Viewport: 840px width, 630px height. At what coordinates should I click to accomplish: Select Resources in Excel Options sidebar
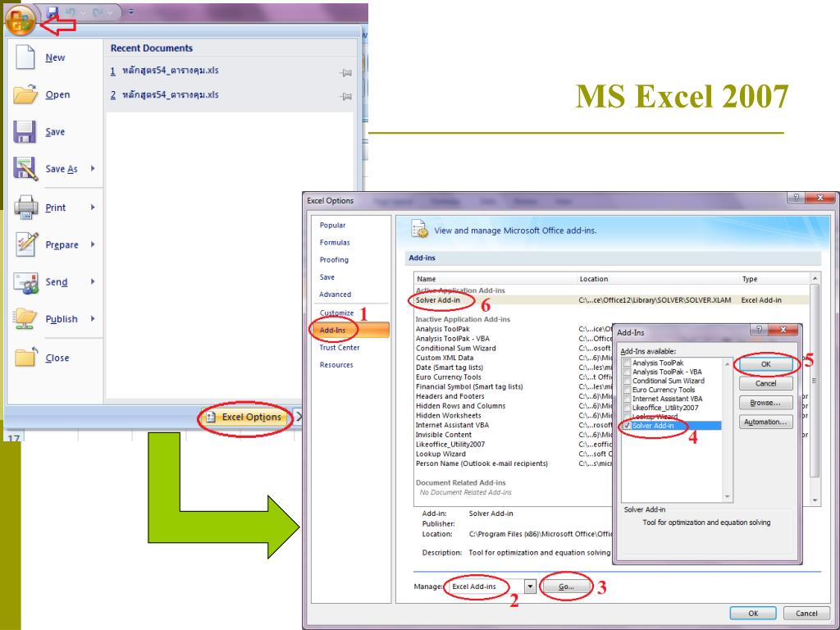pyautogui.click(x=336, y=365)
